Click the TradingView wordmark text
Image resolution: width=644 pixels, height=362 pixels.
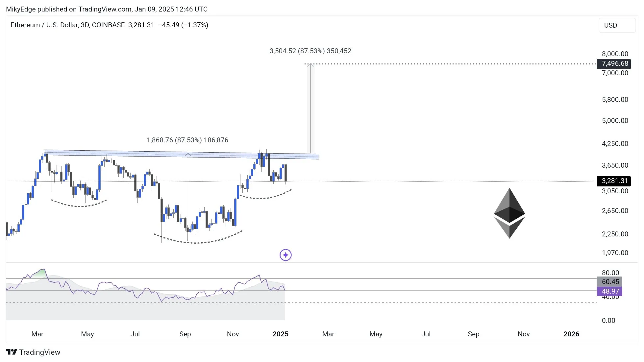click(x=40, y=352)
